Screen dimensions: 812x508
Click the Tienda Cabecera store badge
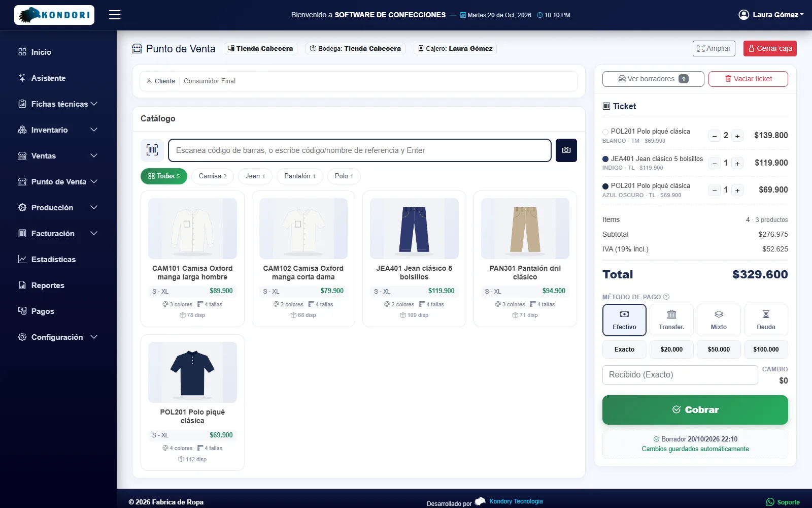coord(260,48)
